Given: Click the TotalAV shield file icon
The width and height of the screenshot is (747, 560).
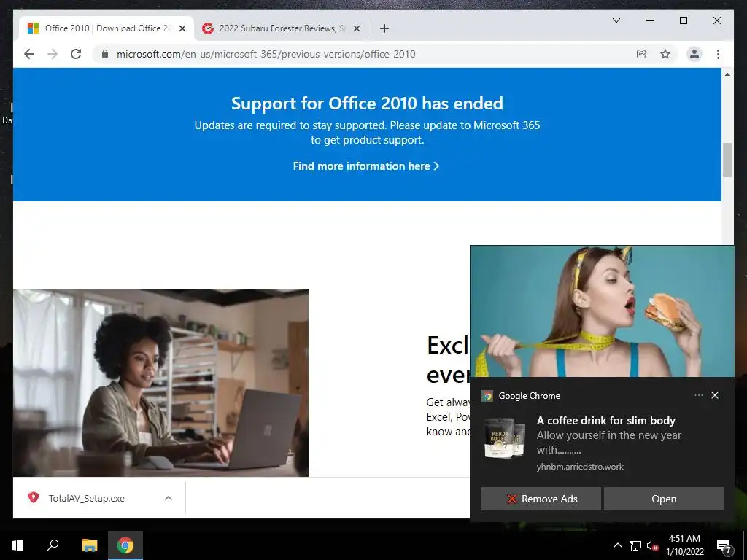Looking at the screenshot, I should [34, 497].
